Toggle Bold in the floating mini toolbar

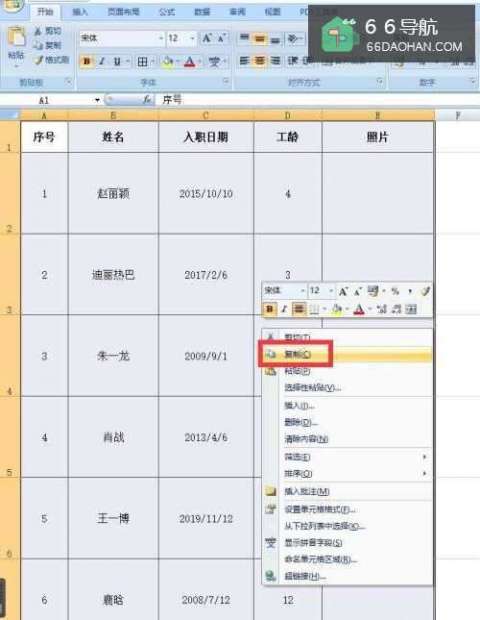(x=270, y=309)
